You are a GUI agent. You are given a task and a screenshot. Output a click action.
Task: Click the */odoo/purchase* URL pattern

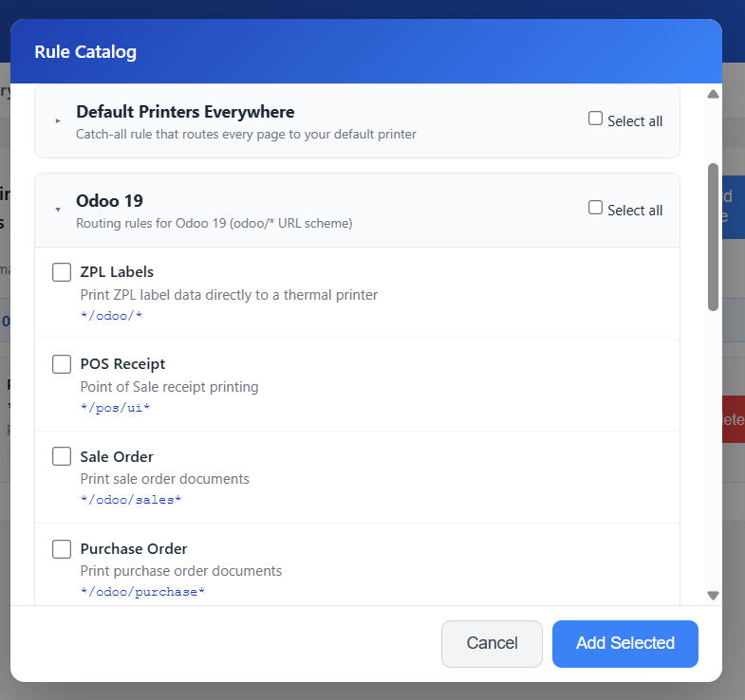coord(142,591)
